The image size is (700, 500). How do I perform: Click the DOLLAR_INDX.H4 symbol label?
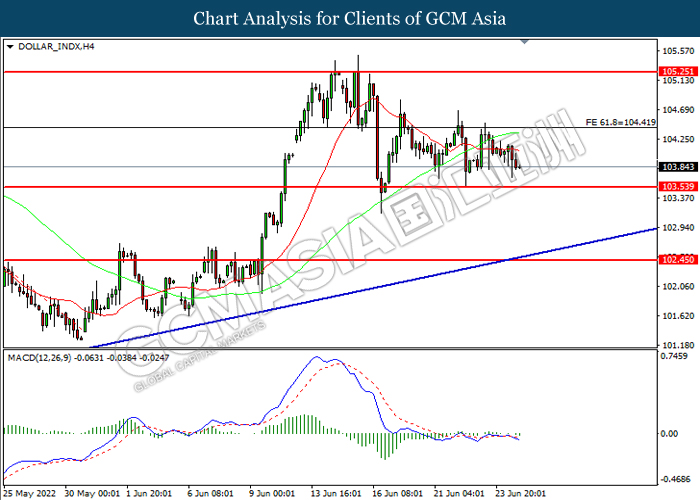pos(56,46)
